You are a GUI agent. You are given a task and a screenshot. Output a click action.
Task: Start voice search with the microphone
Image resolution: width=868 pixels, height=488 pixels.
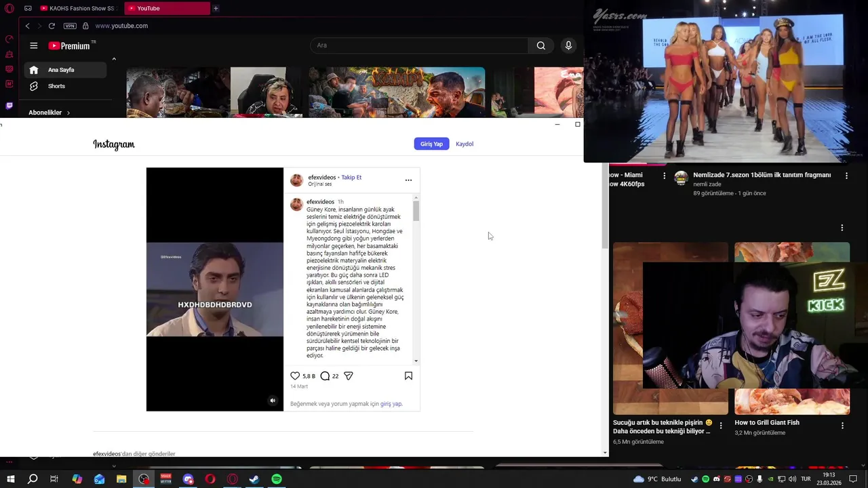568,45
